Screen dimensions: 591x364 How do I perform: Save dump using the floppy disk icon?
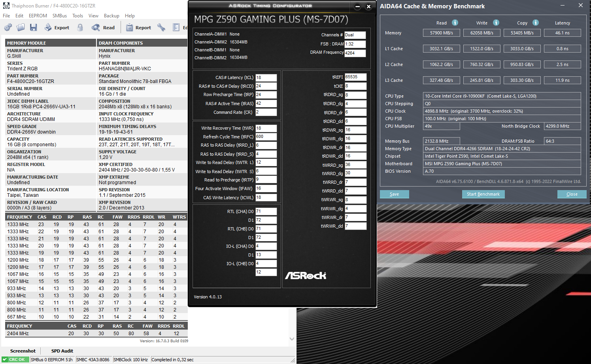click(34, 27)
